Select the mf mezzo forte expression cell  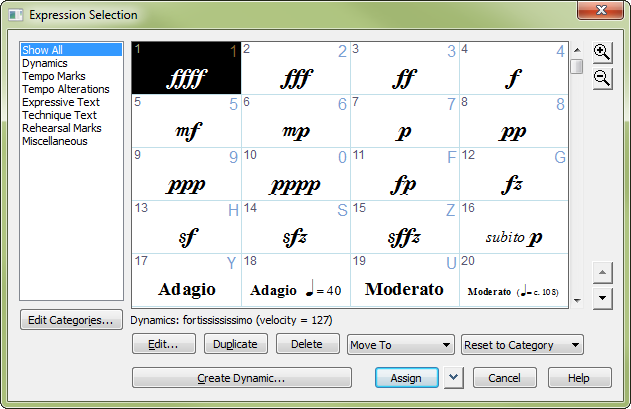click(x=187, y=121)
